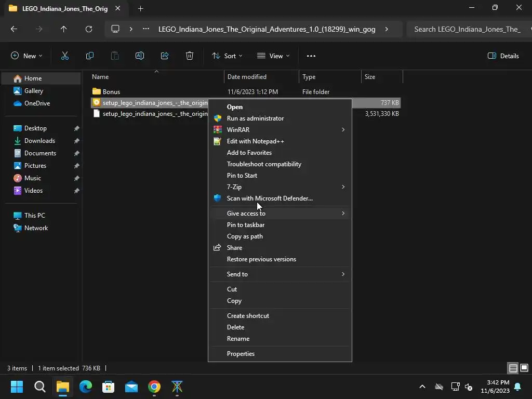Screen dimensions: 532x399
Task: Expand the chevron after the folder path
Action: coord(387,29)
